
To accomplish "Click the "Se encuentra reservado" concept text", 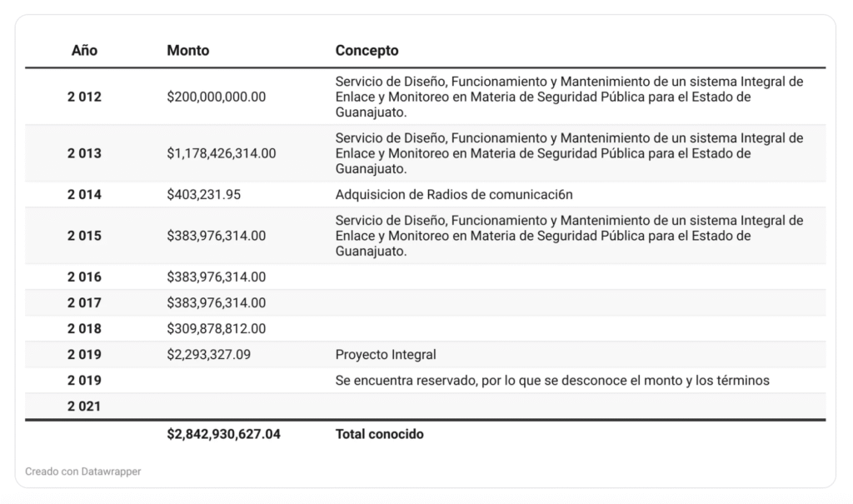I will (x=551, y=381).
